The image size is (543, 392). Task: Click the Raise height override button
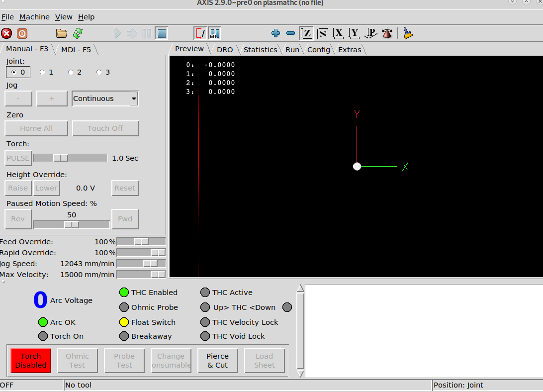[x=18, y=188]
